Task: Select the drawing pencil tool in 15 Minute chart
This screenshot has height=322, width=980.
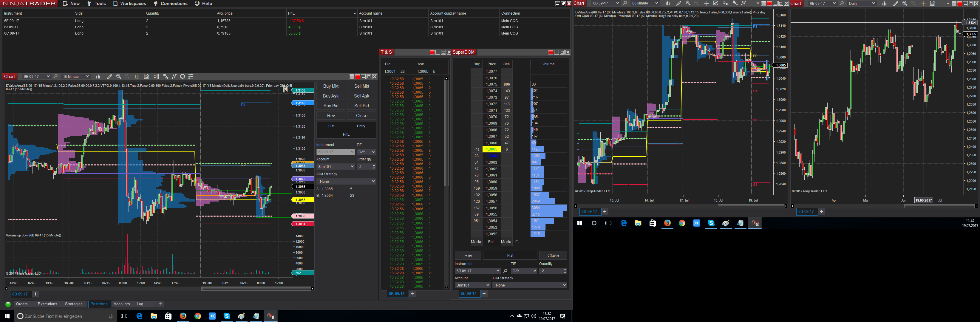Action: (109, 76)
